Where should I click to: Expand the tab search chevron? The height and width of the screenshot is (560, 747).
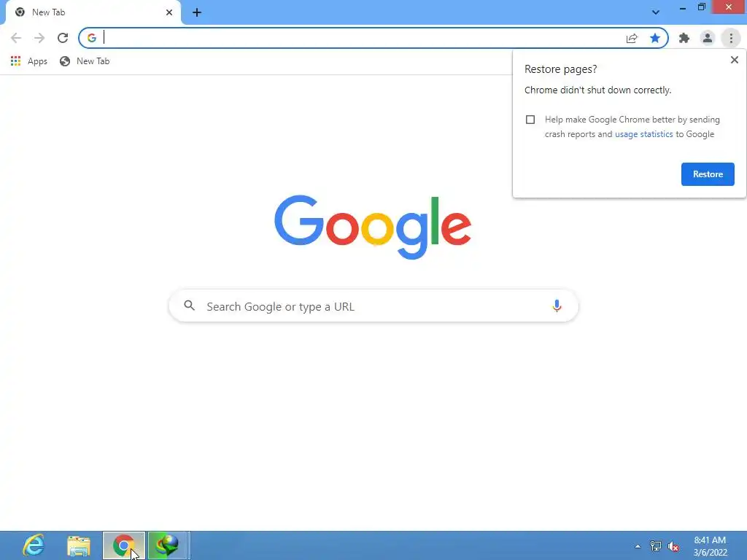[x=656, y=12]
